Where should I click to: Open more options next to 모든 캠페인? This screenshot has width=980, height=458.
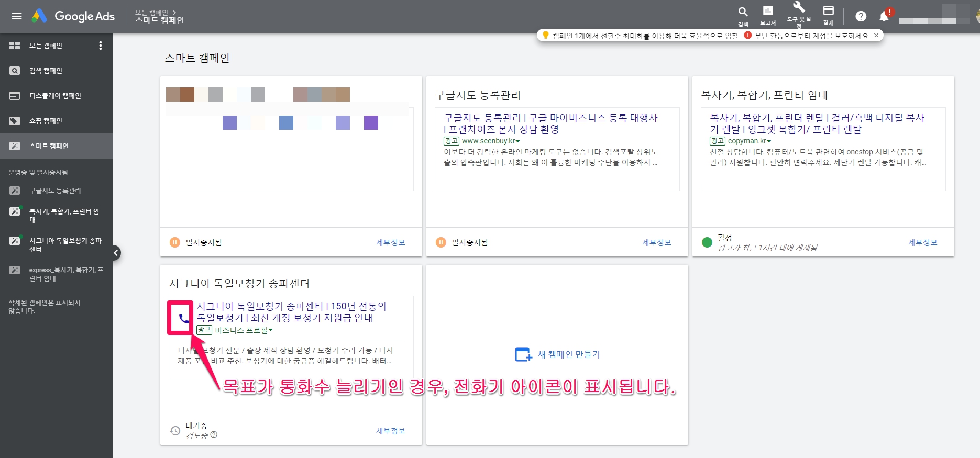[x=101, y=46]
